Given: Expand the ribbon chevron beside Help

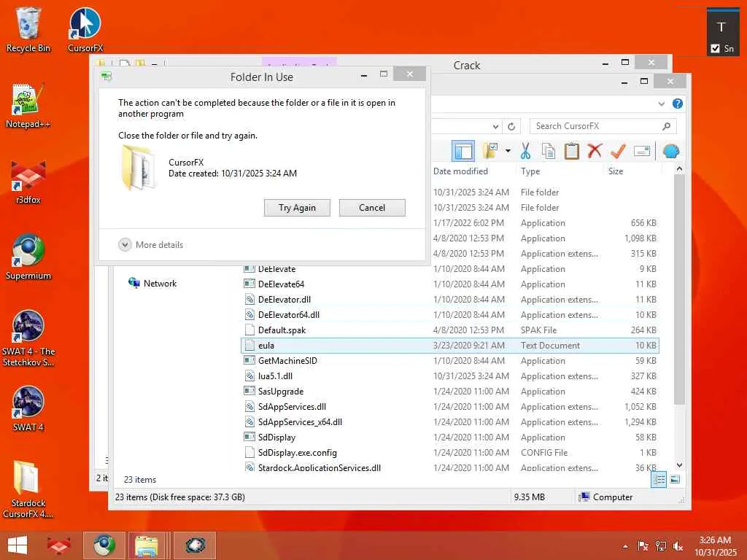Looking at the screenshot, I should (x=661, y=104).
